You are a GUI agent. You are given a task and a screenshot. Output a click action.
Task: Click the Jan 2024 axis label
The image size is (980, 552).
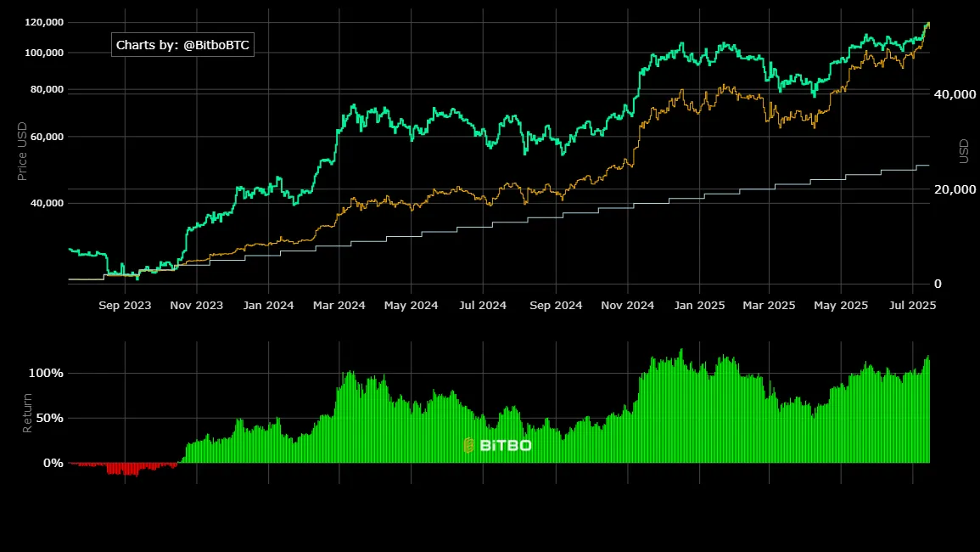(x=268, y=306)
